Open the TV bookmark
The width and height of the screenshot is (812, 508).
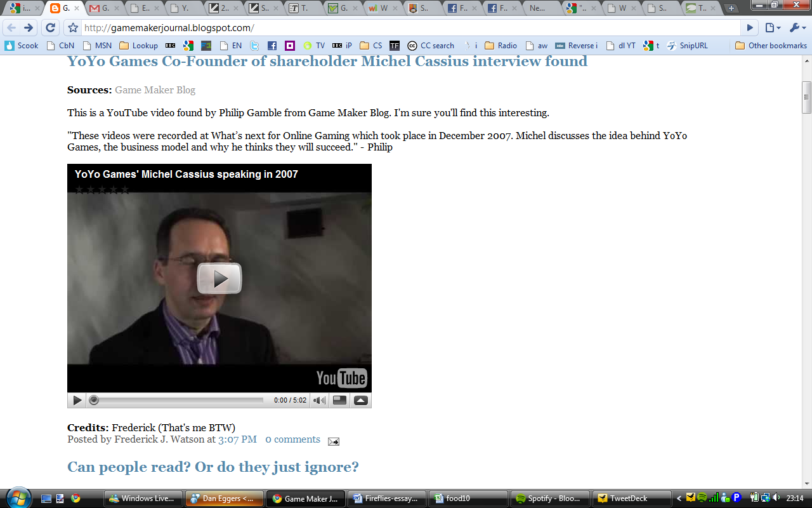(x=314, y=46)
